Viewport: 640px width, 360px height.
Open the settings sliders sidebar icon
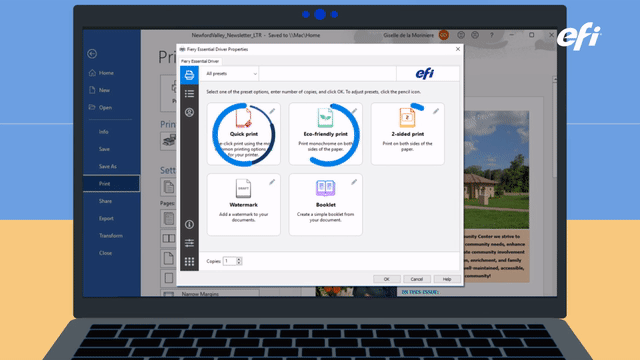(189, 243)
